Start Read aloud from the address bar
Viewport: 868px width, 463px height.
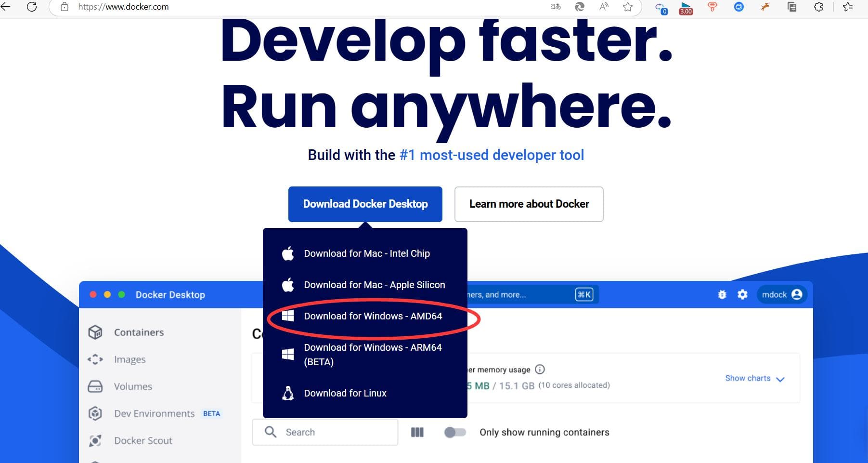604,7
